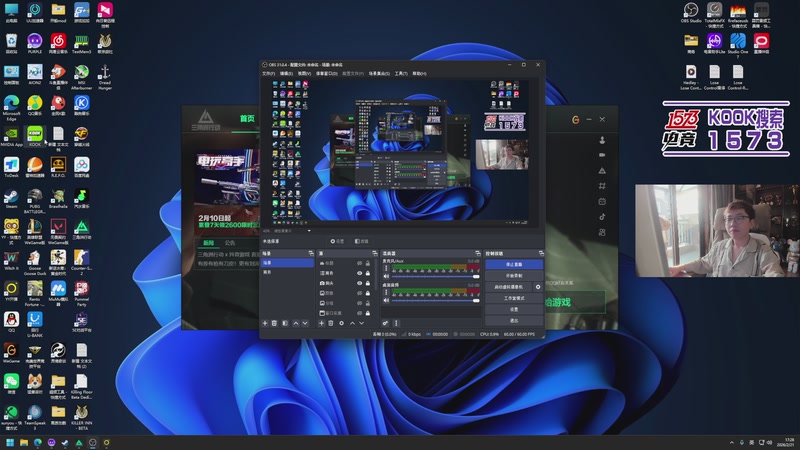Viewport: 800px width, 450px height.
Task: Open source properties gear in Sources toolbar
Action: point(341,323)
